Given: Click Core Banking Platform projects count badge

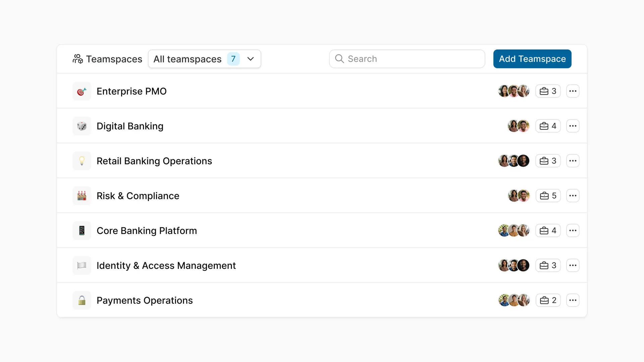Looking at the screenshot, I should pos(548,231).
